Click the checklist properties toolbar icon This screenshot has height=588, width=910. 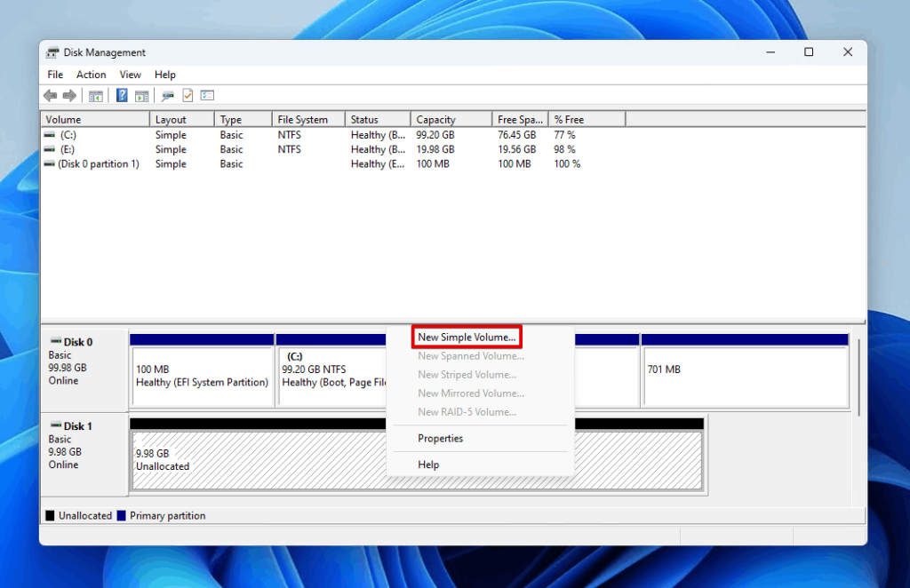[207, 95]
